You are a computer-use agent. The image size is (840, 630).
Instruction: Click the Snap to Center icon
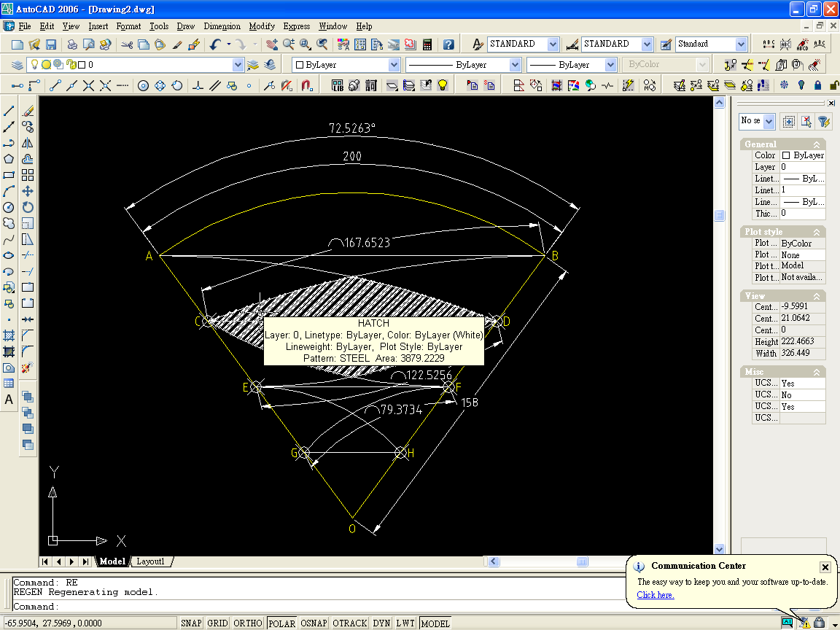pyautogui.click(x=143, y=85)
